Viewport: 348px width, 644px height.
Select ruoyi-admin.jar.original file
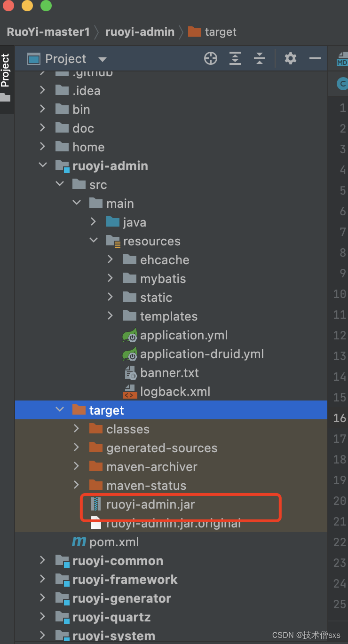[174, 523]
